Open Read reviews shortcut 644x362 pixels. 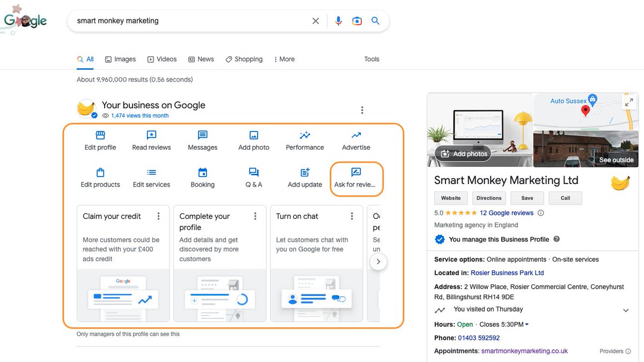151,141
